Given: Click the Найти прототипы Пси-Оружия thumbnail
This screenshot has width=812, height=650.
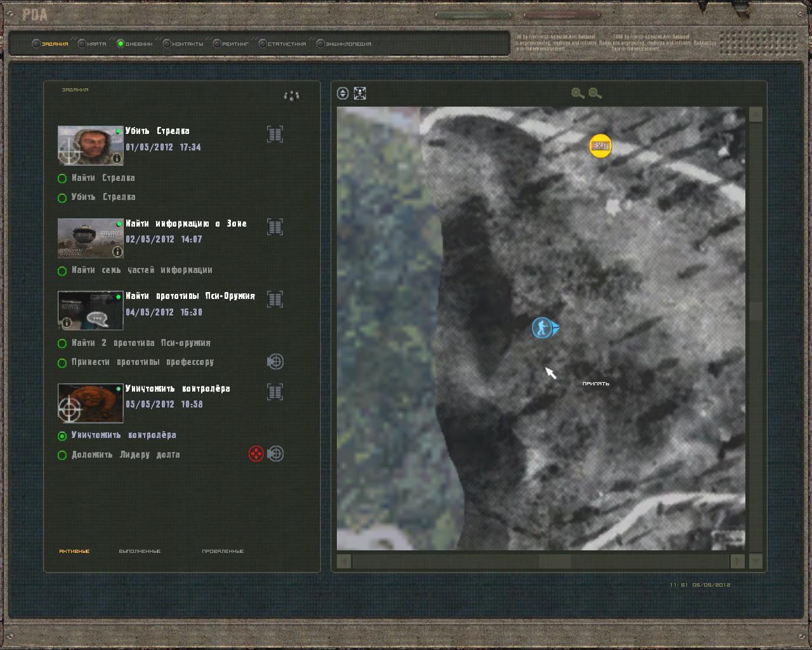Looking at the screenshot, I should 90,310.
